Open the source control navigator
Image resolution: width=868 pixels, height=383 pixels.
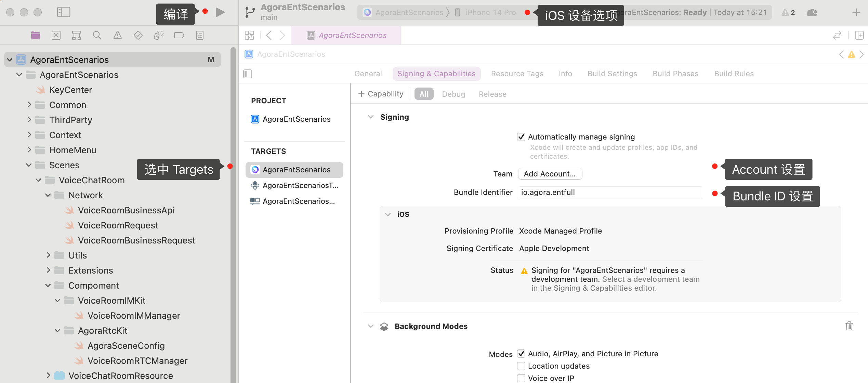pyautogui.click(x=56, y=35)
